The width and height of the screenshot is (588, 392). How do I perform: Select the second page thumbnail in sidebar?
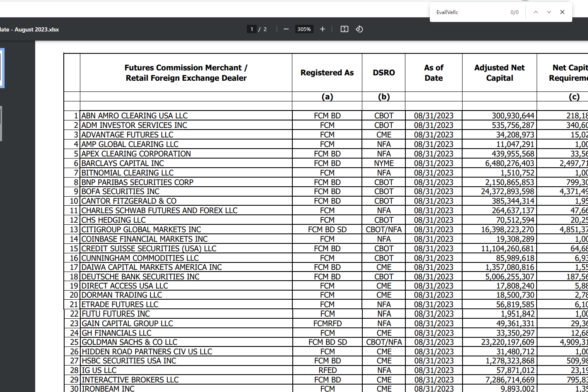point(1,123)
